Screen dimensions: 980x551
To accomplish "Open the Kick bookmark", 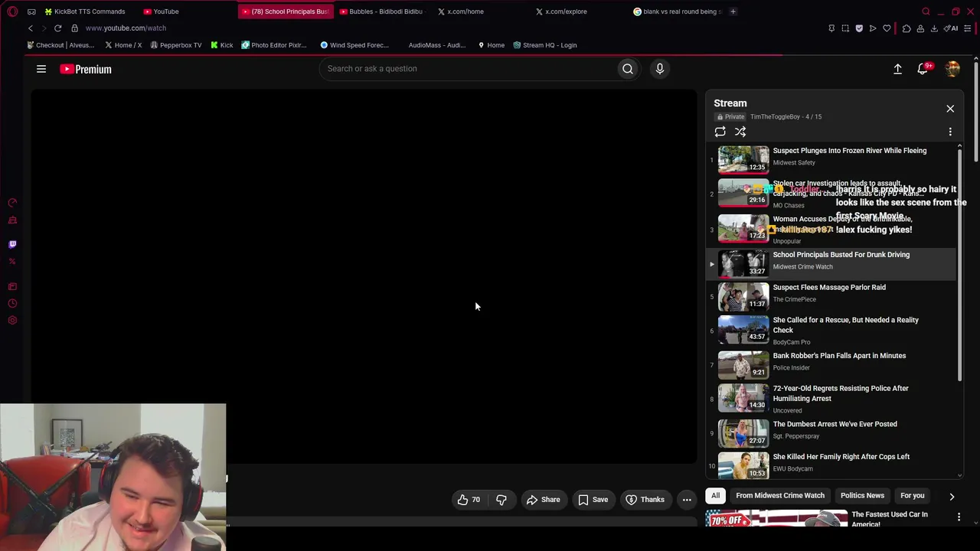I will coord(221,45).
